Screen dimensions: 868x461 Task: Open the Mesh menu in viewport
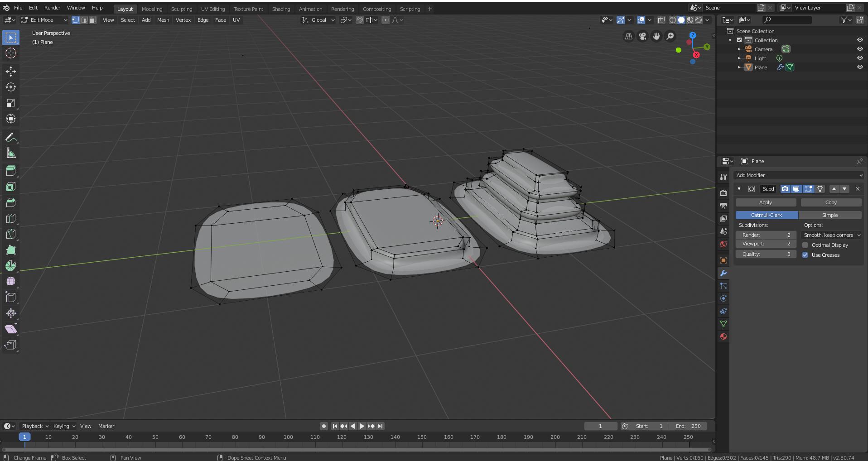163,20
